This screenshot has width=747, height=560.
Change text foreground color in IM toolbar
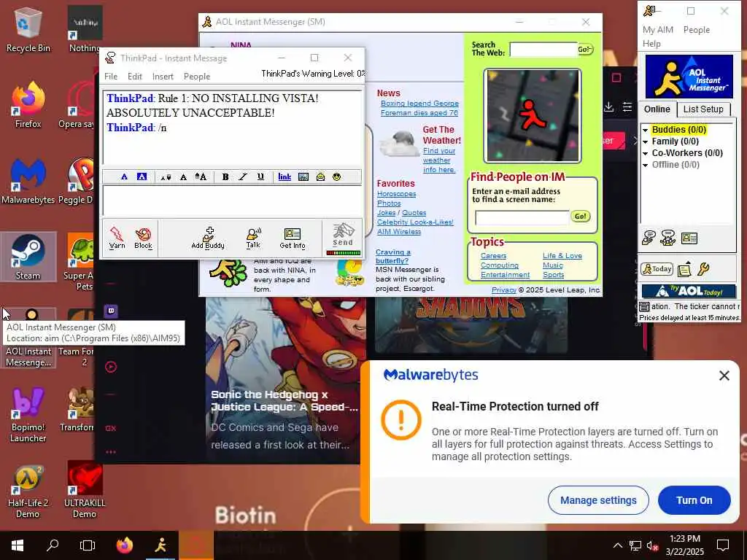point(124,176)
